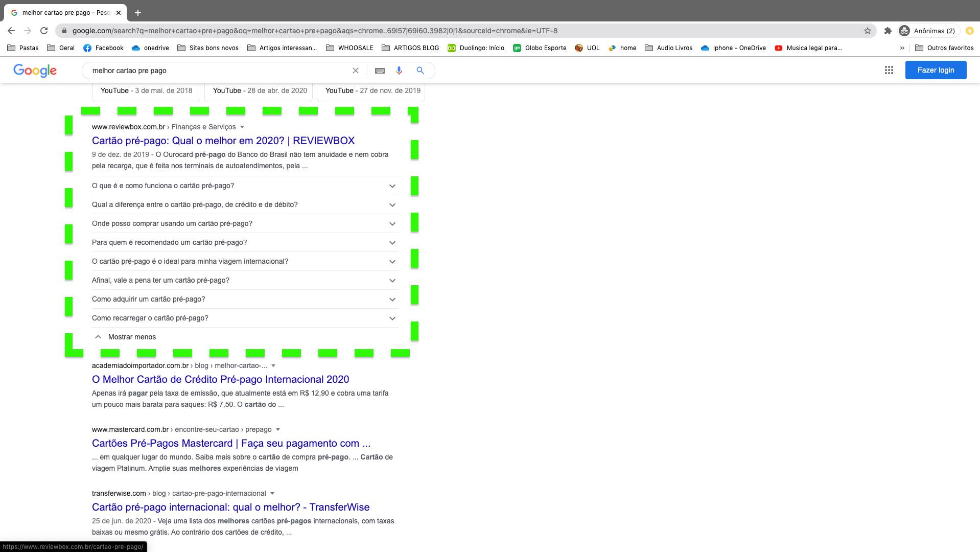
Task: Open the Musica legal YouTube bookmark
Action: [x=810, y=48]
